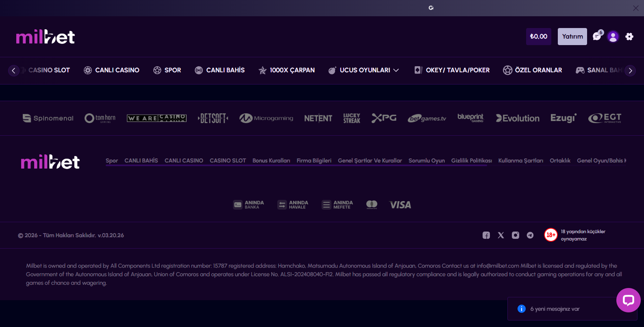Click the milbet logo in the header
Viewport: 644px width, 327px height.
point(46,37)
